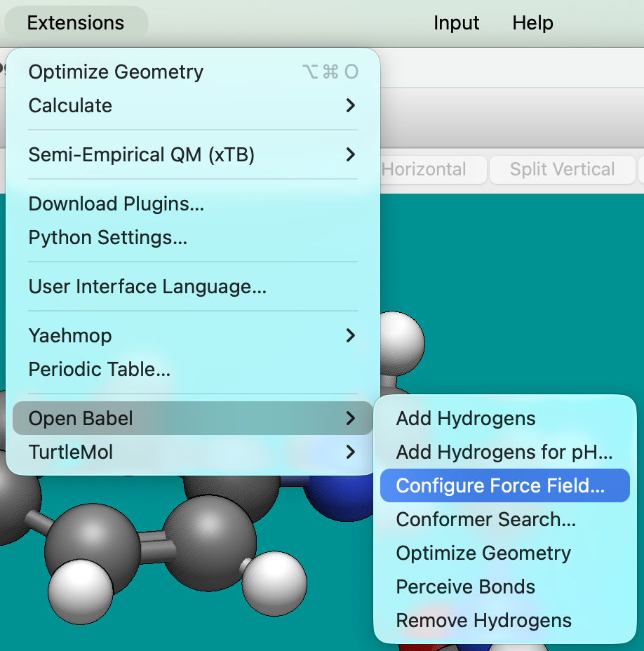Viewport: 644px width, 651px height.
Task: Choose Remove Hydrogens from submenu
Action: tap(483, 621)
